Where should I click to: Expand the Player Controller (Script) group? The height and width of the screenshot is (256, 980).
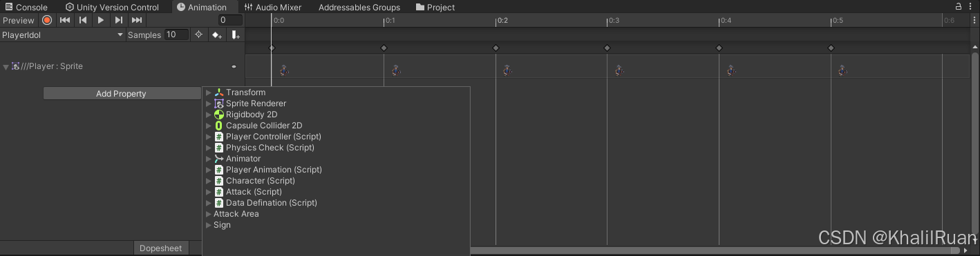coord(209,137)
